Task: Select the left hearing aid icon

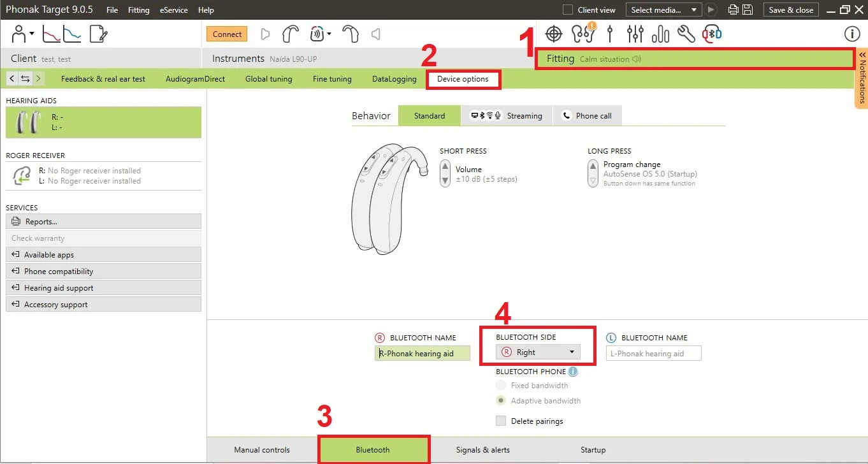Action: (x=350, y=34)
